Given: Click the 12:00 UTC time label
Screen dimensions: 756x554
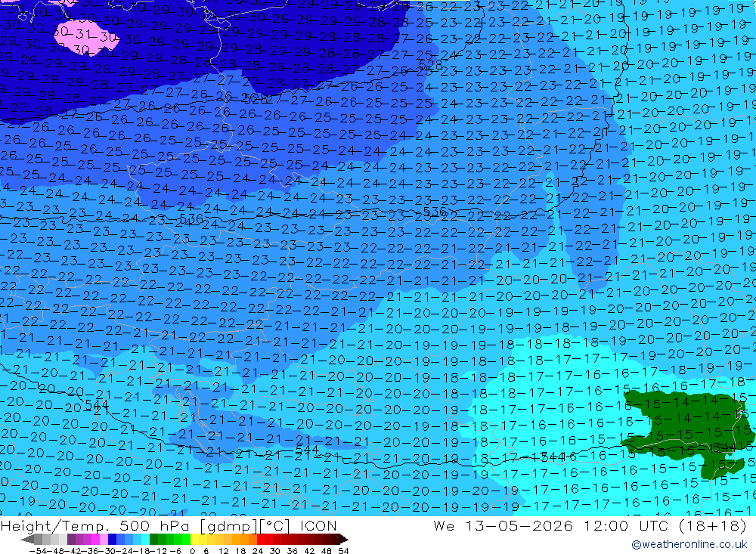Looking at the screenshot, I should 626,525.
